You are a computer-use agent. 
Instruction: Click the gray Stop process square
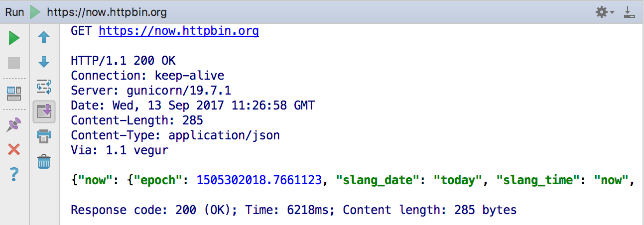point(14,63)
